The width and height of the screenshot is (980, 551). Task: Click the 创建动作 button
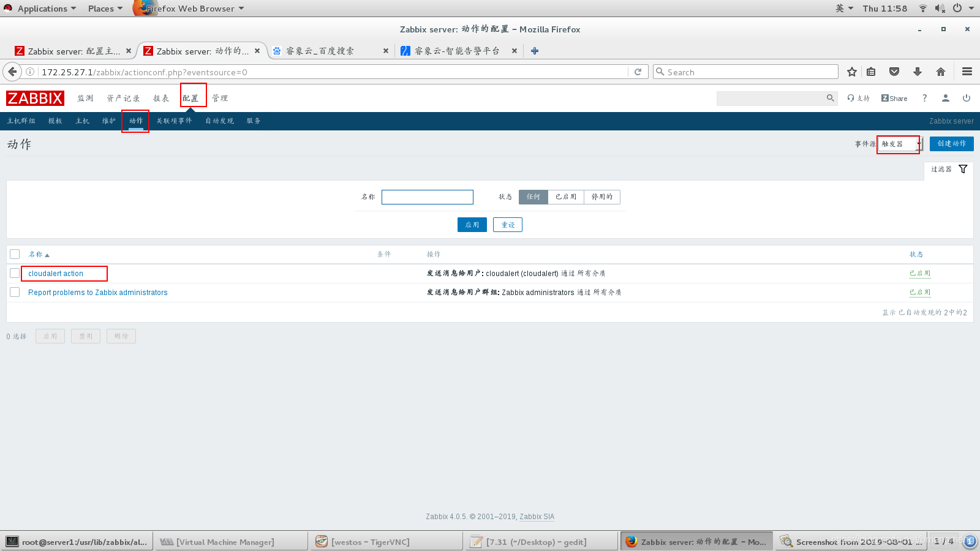pos(951,143)
